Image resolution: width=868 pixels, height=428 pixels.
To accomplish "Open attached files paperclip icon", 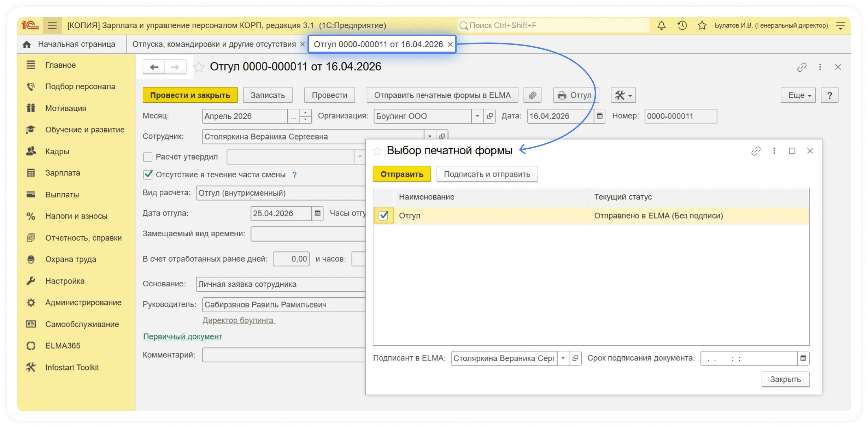I will pos(533,95).
